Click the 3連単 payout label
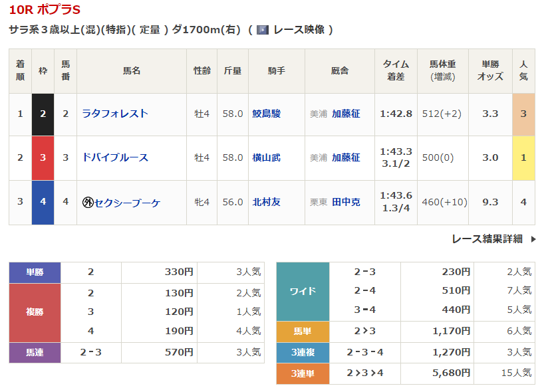This screenshot has height=392, width=548. pos(303,374)
